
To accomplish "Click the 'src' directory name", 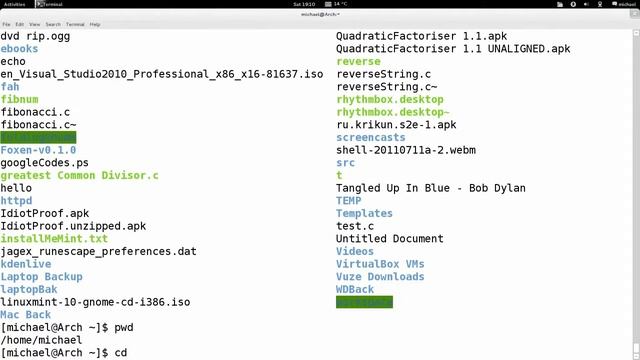I will point(345,163).
